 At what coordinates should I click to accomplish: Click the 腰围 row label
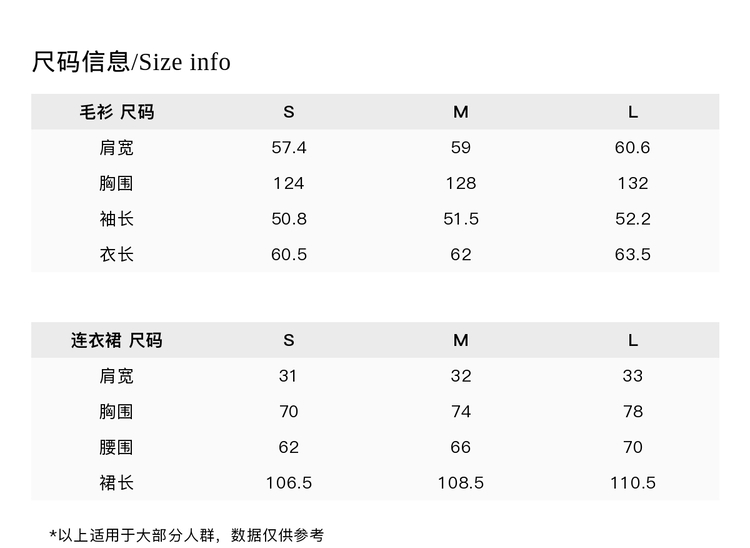tap(117, 447)
